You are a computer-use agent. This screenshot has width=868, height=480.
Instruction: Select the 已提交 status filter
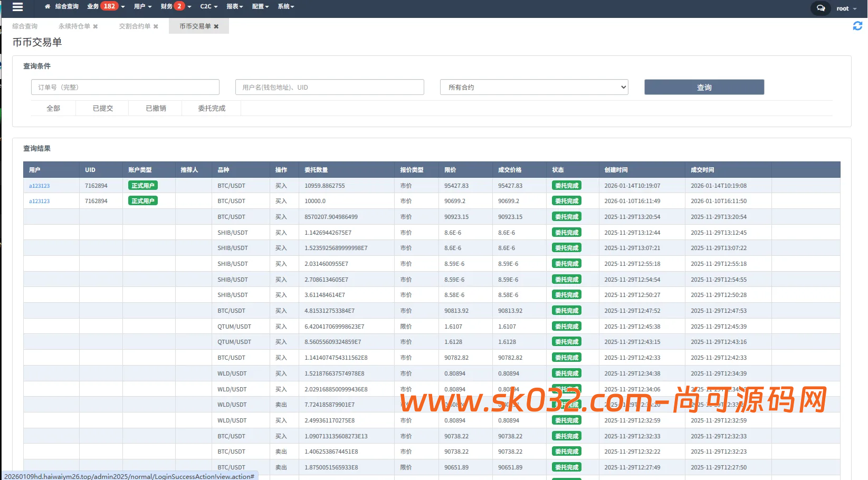coord(103,108)
